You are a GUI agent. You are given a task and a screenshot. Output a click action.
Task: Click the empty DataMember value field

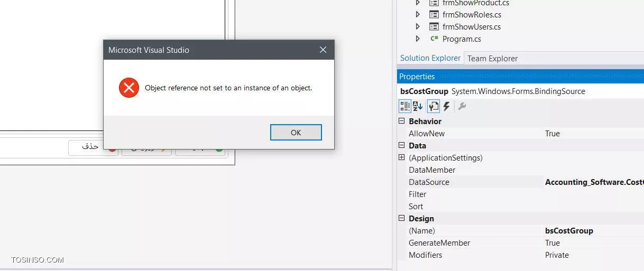click(593, 170)
